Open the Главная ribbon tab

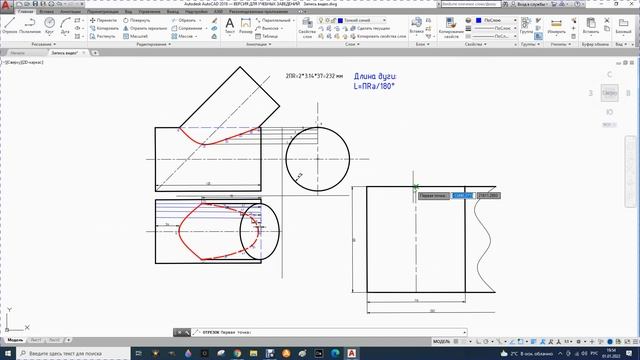coord(26,11)
